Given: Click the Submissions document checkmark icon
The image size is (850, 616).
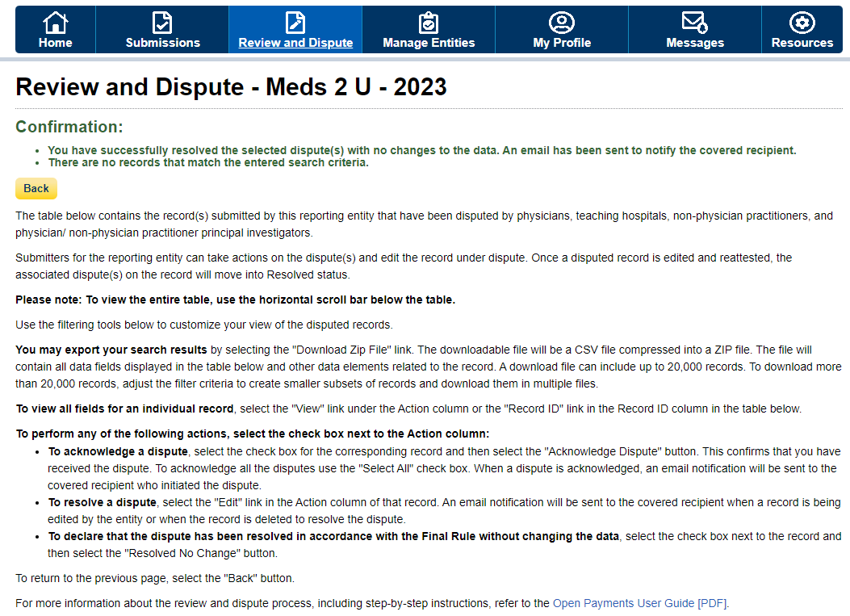Looking at the screenshot, I should [x=162, y=23].
